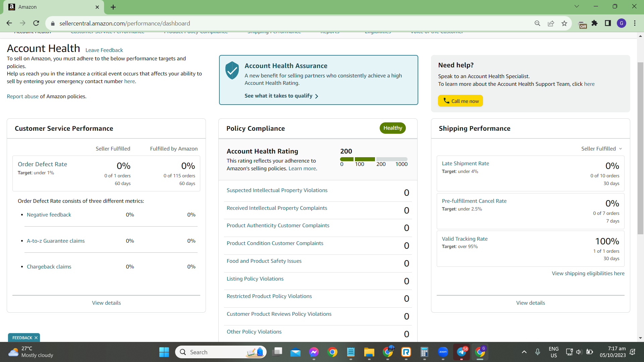Viewport: 644px width, 362px height.
Task: Expand the Seller Fulfilled shipping dropdown
Action: (602, 148)
